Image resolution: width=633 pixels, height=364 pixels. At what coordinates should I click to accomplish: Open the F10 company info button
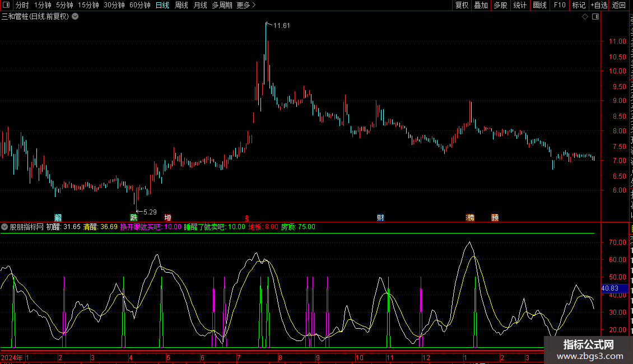559,5
